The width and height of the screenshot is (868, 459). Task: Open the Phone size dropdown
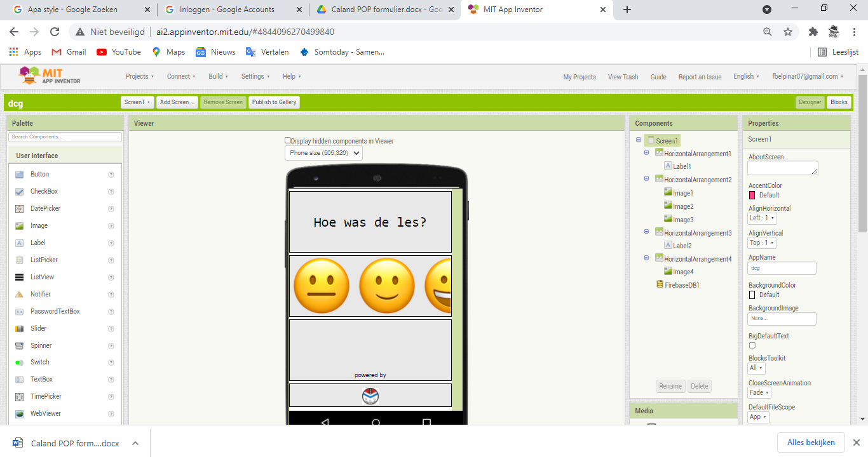click(323, 153)
